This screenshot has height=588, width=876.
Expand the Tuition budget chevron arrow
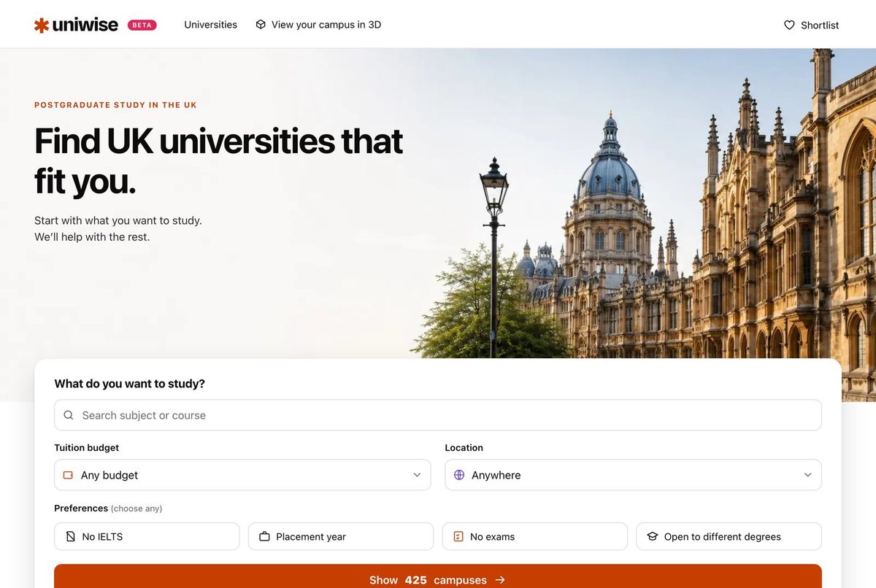pyautogui.click(x=417, y=475)
